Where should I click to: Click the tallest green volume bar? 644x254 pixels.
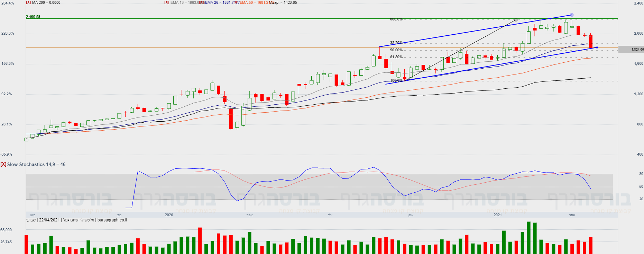point(529,238)
